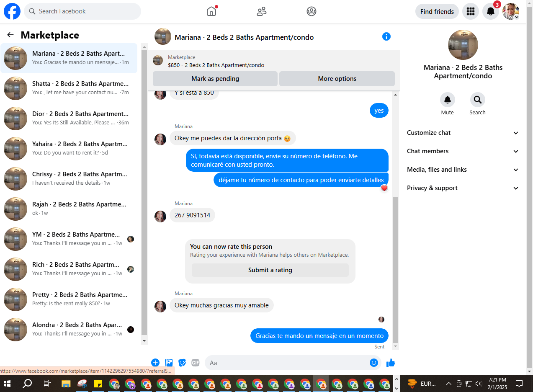Search in conversation using magnifier icon
This screenshot has width=533, height=392.
477,100
